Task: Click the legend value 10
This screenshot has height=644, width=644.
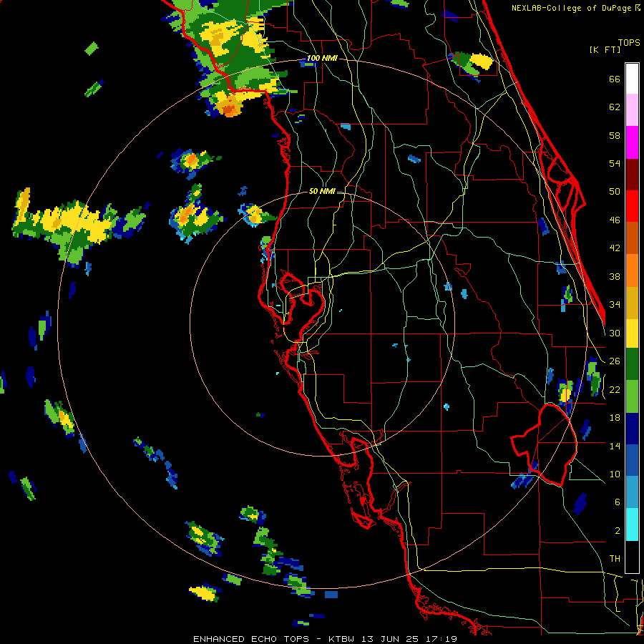Action: click(x=615, y=474)
